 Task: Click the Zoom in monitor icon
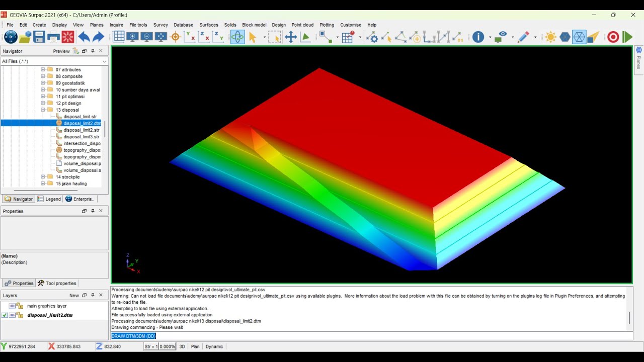tap(133, 37)
